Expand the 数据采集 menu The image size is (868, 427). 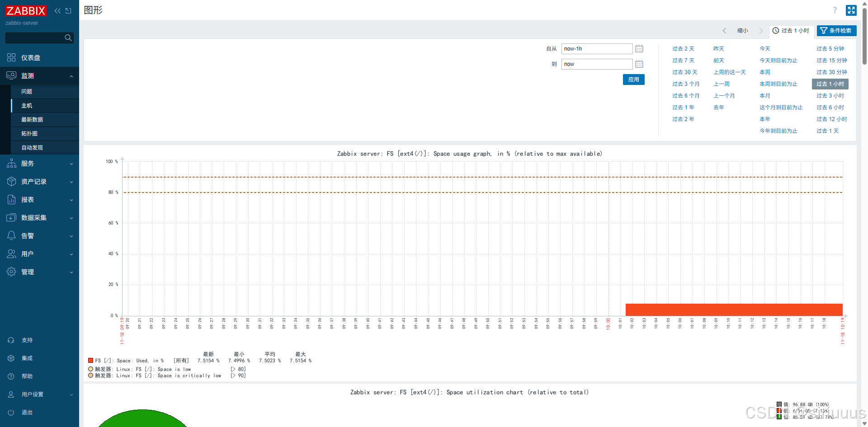[x=39, y=218]
